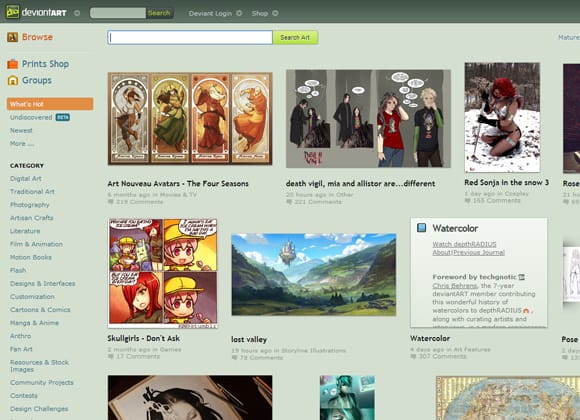
Task: Select the What's Hot tab
Action: 50,104
